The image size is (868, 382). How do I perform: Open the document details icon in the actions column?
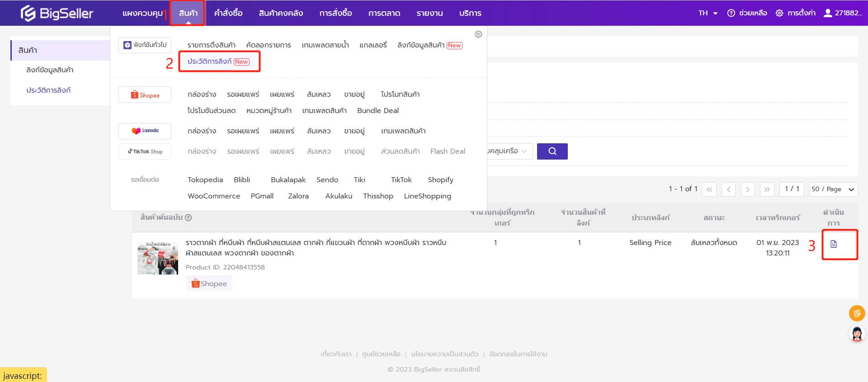pos(834,244)
